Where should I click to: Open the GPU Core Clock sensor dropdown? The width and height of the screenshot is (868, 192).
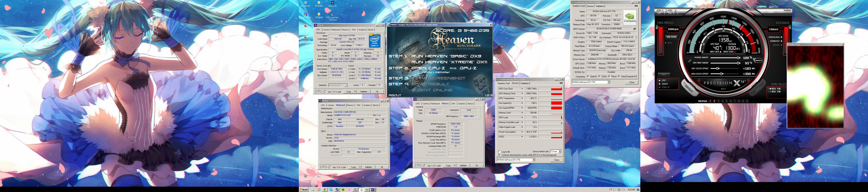pyautogui.click(x=522, y=89)
